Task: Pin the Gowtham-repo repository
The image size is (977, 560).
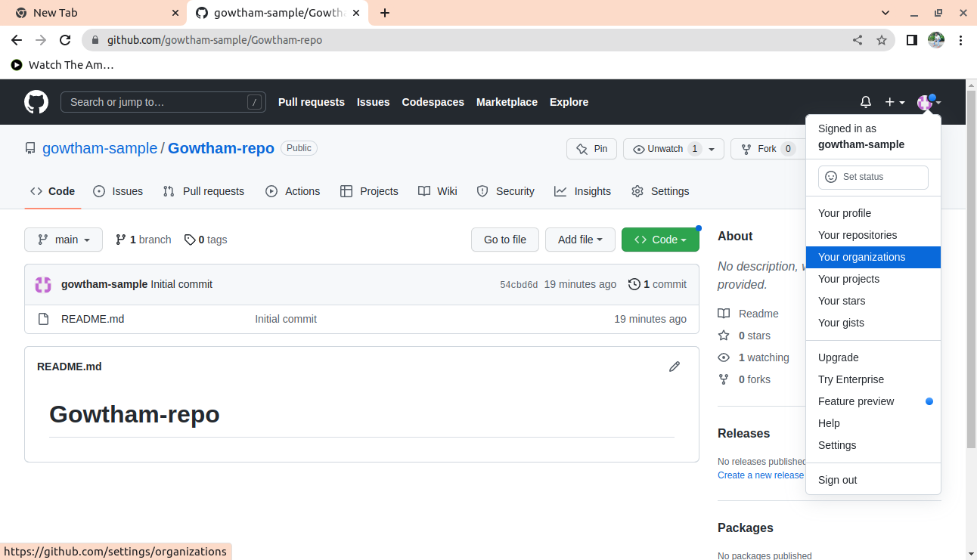Action: click(x=591, y=149)
